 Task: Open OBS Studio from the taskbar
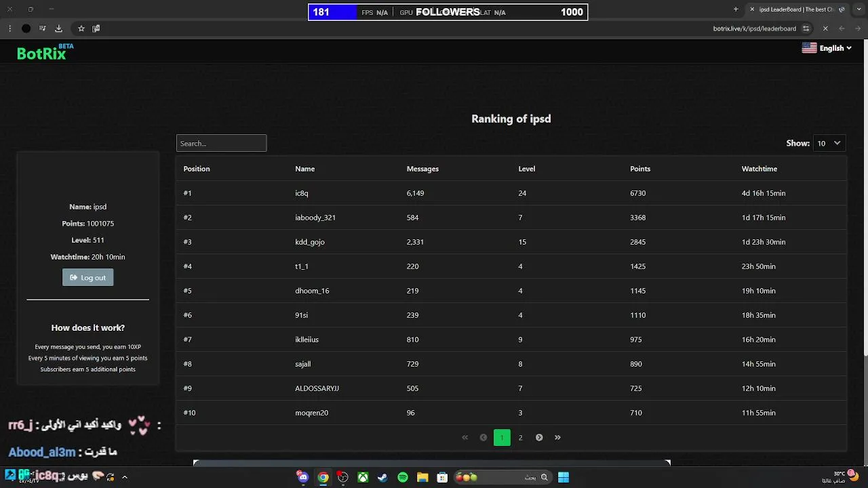343,477
